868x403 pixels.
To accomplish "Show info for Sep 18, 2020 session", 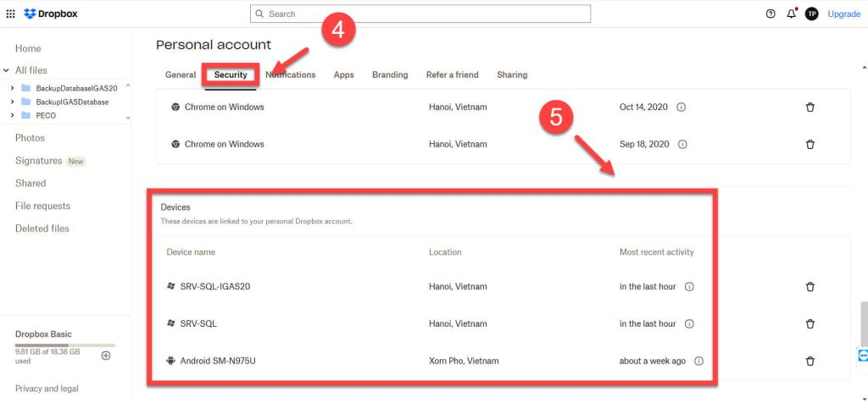I will (682, 144).
